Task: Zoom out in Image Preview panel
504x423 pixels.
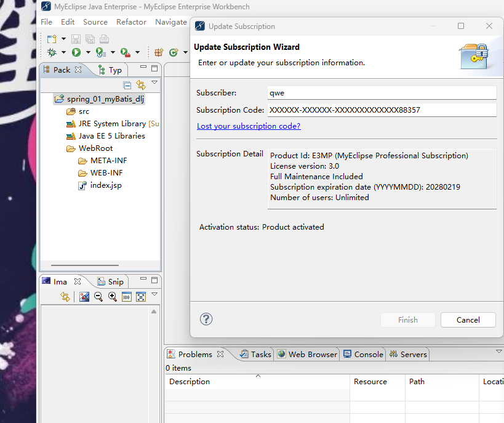Action: [x=98, y=296]
